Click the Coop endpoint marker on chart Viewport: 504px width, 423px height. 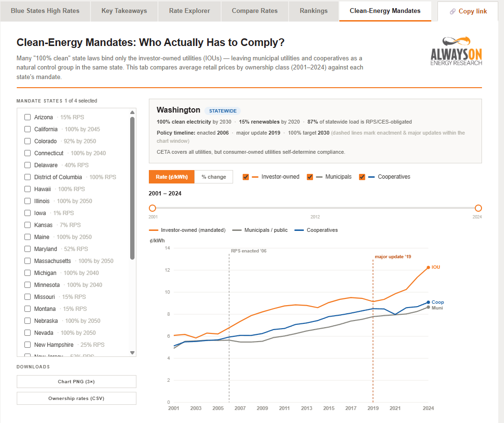pyautogui.click(x=428, y=302)
